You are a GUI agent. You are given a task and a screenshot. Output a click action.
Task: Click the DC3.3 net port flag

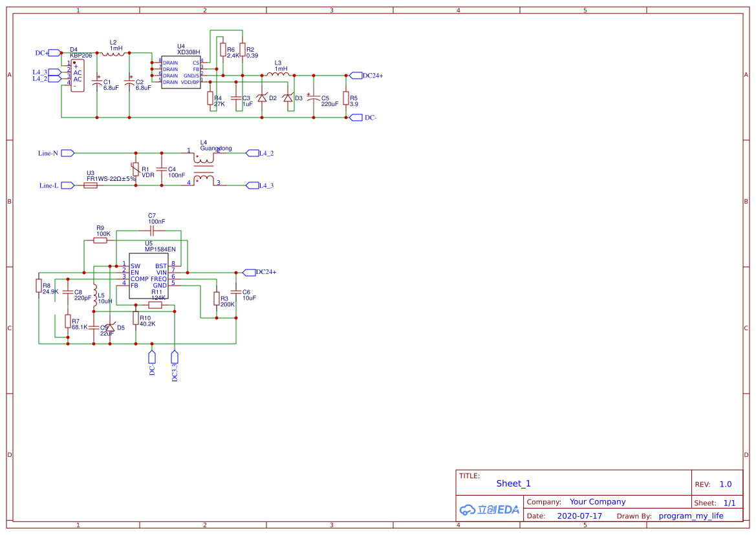[x=175, y=357]
